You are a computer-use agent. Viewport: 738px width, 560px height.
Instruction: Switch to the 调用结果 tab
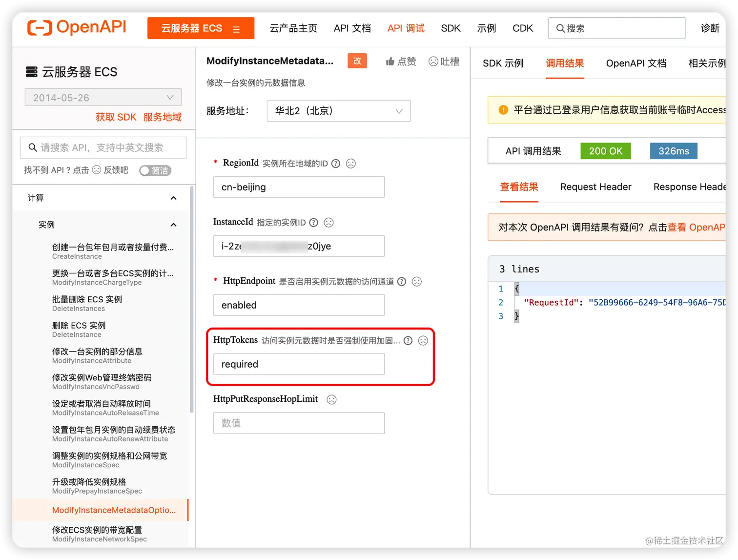click(x=565, y=63)
